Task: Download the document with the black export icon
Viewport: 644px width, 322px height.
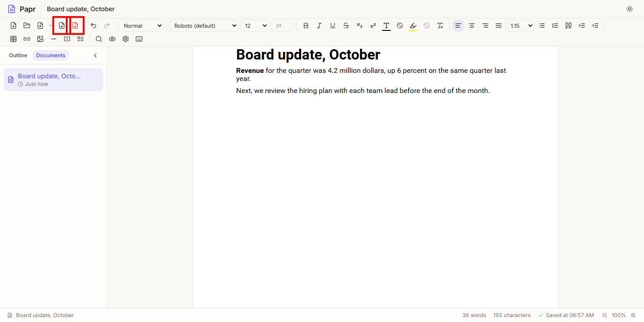Action: [62, 25]
